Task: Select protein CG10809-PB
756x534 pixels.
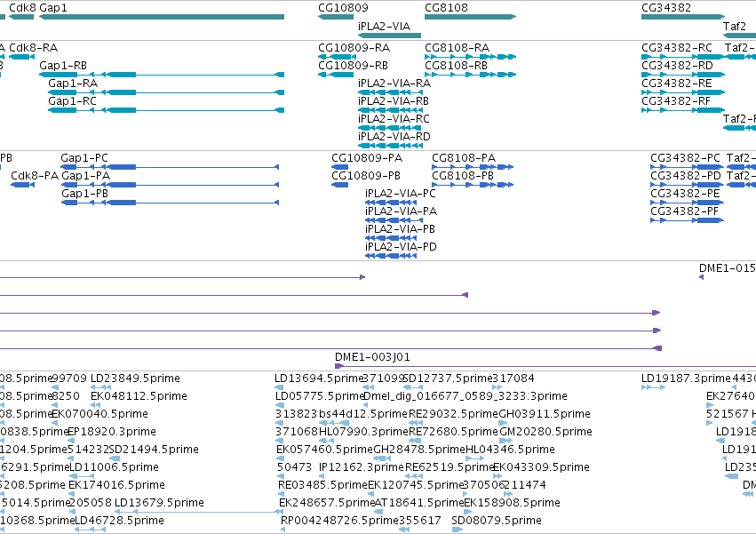Action: (x=340, y=185)
